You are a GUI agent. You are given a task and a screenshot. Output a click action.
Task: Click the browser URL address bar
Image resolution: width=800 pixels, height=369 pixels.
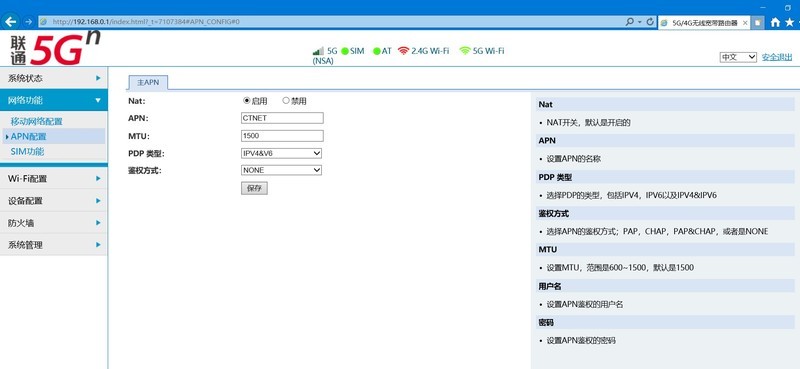point(332,22)
